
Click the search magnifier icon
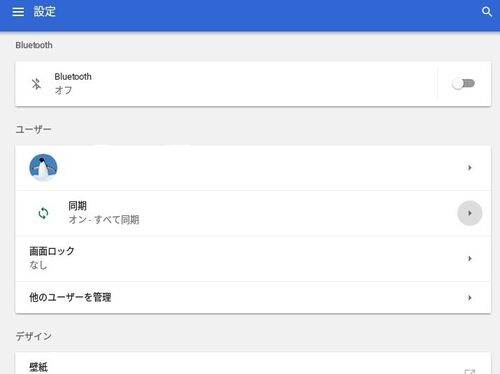point(487,12)
